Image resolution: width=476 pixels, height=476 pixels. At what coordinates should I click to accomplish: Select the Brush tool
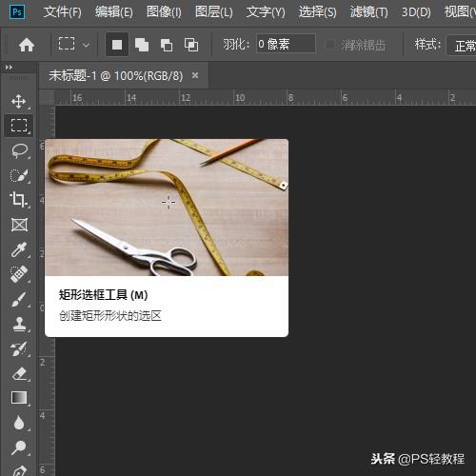pos(19,299)
